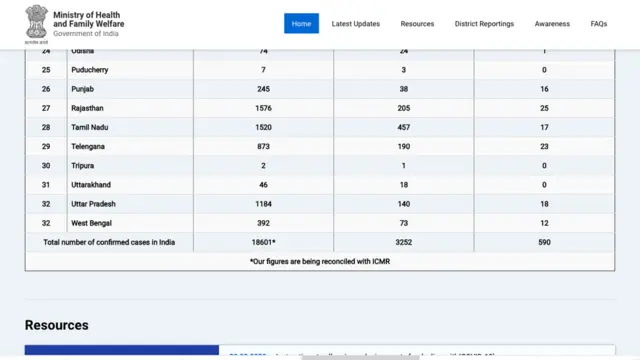Click total recovered value 3252
Screen dimensions: 640x360
[404, 242]
